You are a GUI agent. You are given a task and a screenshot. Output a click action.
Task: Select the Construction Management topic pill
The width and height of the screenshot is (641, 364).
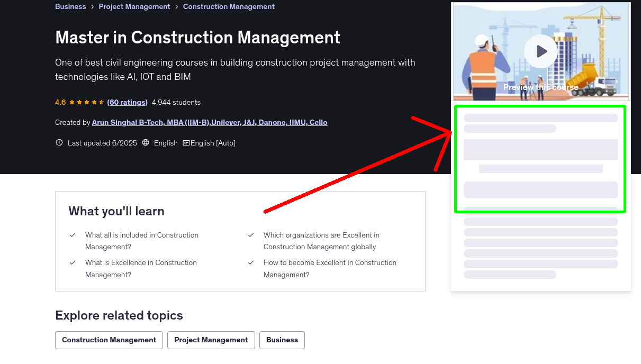click(109, 340)
